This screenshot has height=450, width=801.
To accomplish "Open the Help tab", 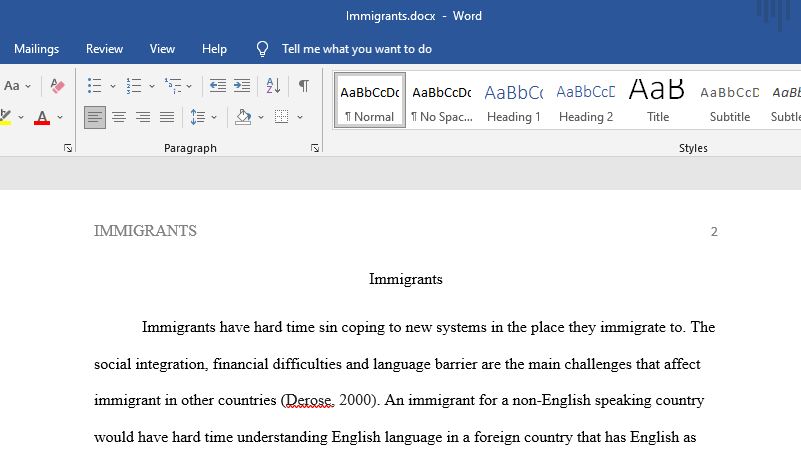I will 214,49.
